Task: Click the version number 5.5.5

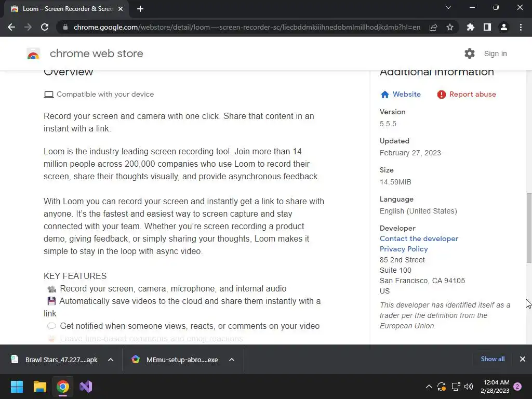Action: point(388,124)
